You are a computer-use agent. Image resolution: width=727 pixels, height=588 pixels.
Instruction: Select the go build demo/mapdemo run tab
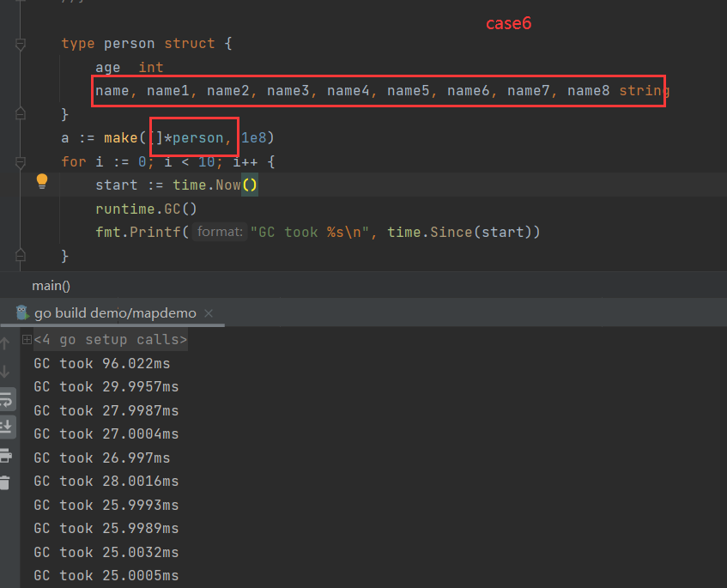pyautogui.click(x=115, y=313)
